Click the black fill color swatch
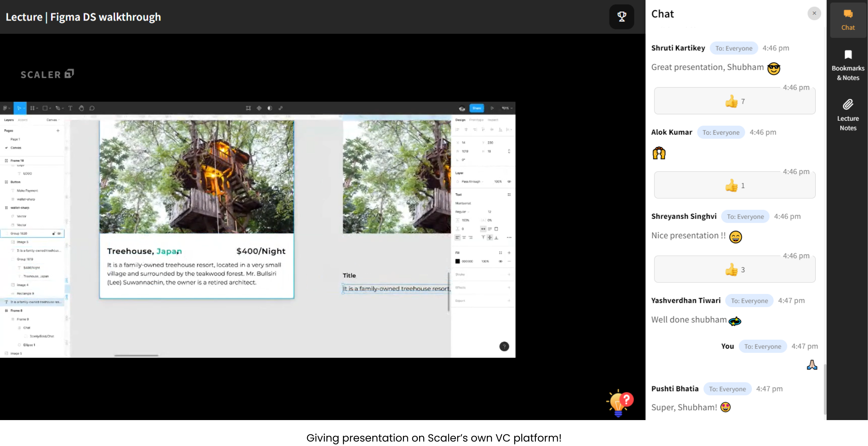The image size is (868, 446). click(x=457, y=261)
